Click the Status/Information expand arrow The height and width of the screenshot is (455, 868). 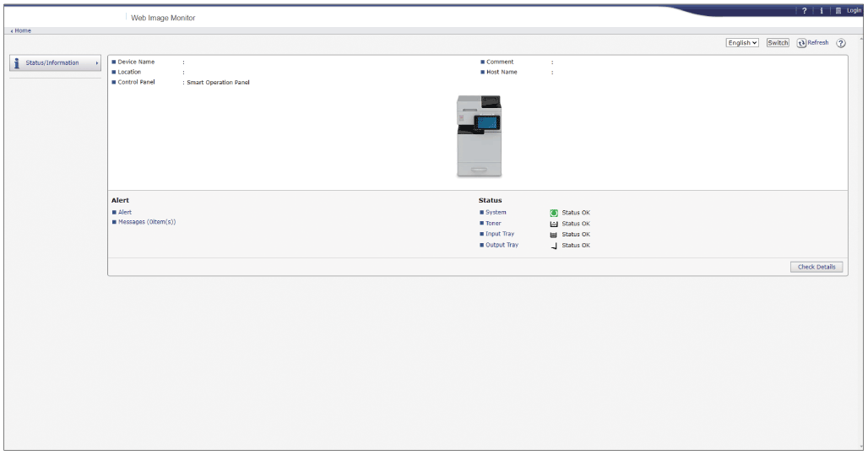point(97,63)
